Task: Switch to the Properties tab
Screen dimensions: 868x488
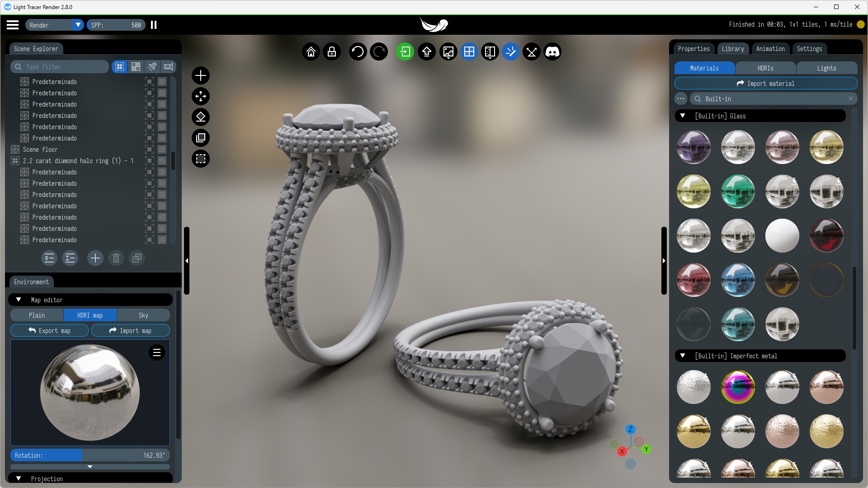Action: point(693,48)
